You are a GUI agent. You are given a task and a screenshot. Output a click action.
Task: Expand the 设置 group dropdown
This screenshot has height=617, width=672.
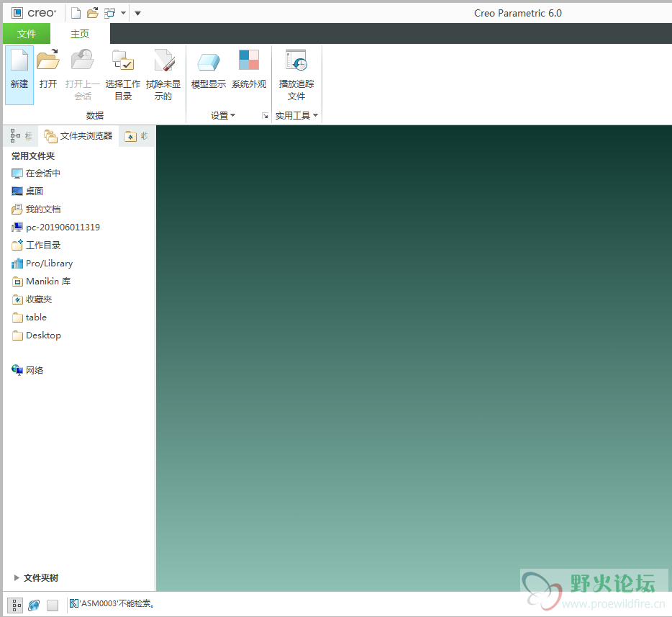223,115
